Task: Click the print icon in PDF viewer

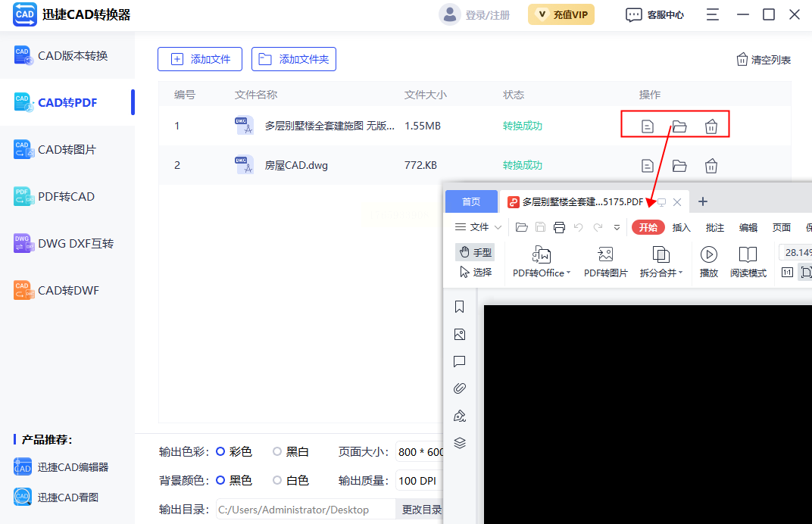Action: [x=559, y=227]
